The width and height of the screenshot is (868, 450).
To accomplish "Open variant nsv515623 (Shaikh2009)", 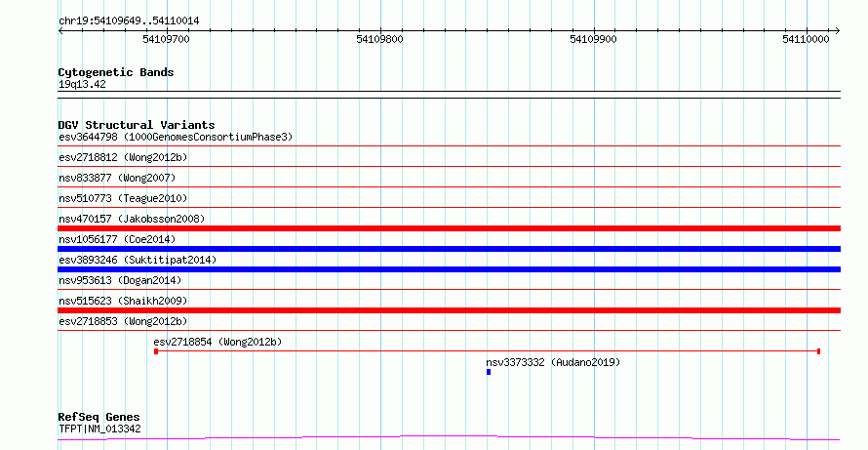I will pos(123,301).
